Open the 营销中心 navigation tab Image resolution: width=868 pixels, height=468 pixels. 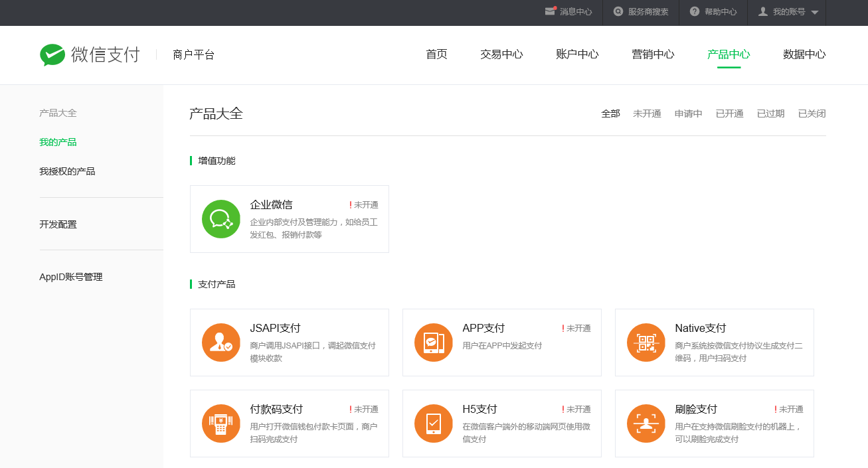(x=653, y=54)
